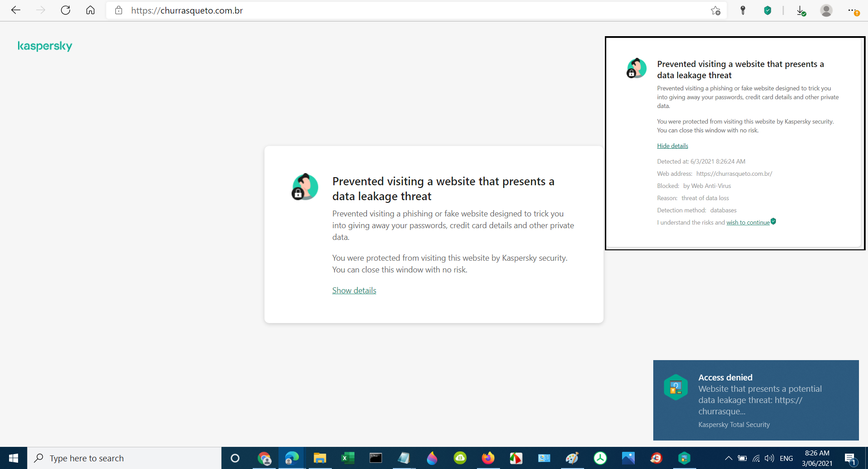Click the 'Blocked: by Web Anti-Virus' line
Viewport: 868px width, 469px height.
tap(694, 186)
